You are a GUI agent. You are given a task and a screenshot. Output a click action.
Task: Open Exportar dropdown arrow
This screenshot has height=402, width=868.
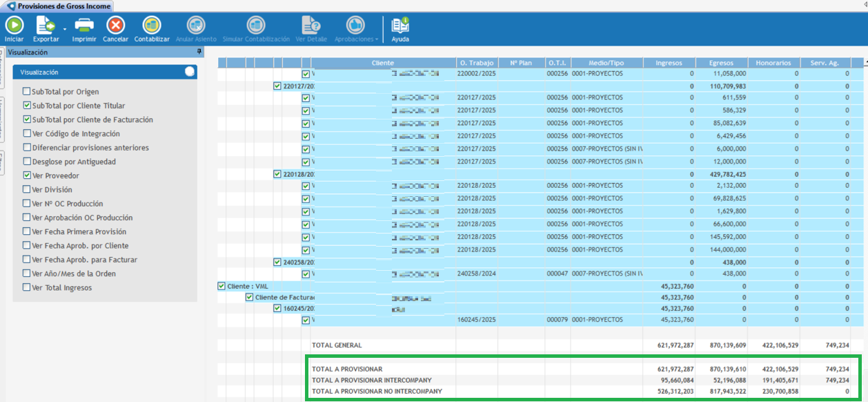(64, 30)
